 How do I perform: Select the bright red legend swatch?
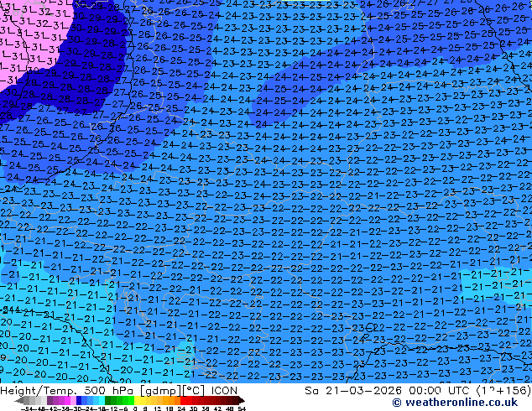[x=183, y=400]
